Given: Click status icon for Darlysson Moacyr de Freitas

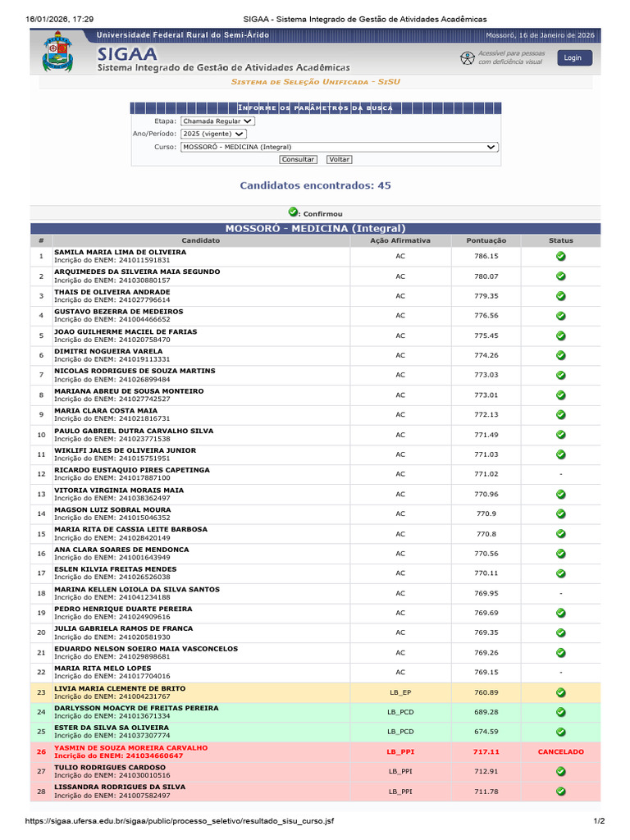Looking at the screenshot, I should (560, 712).
